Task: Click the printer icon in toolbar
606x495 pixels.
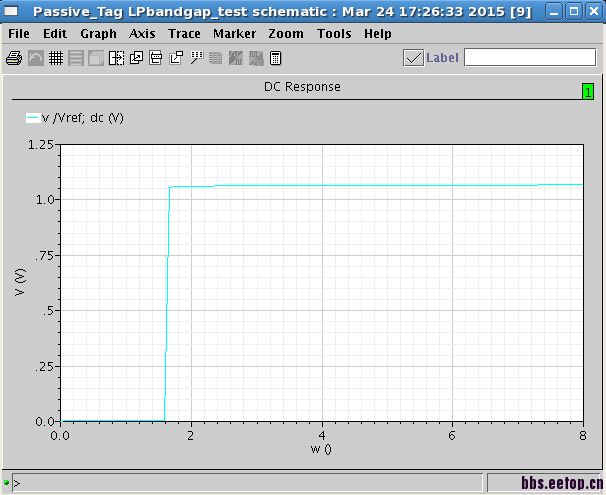Action: (14, 58)
